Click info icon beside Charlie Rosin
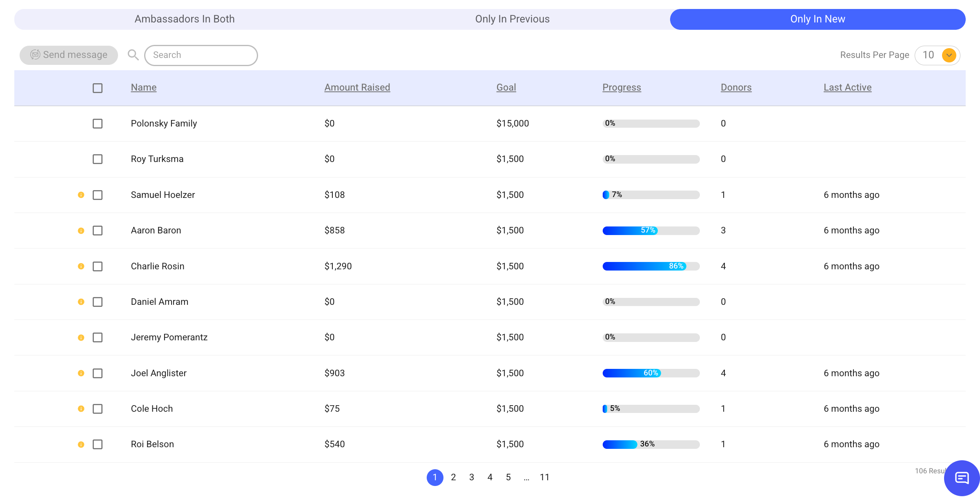 (x=81, y=266)
